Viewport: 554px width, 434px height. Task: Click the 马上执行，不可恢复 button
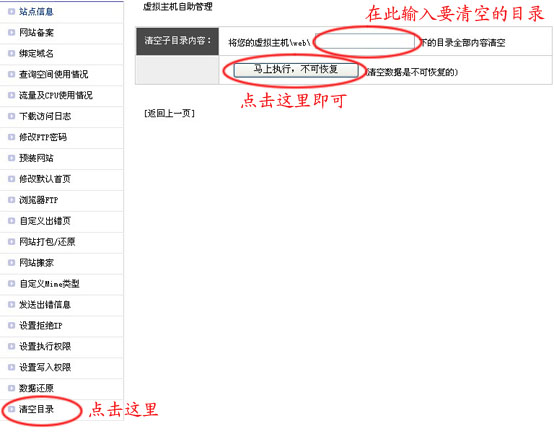click(296, 70)
